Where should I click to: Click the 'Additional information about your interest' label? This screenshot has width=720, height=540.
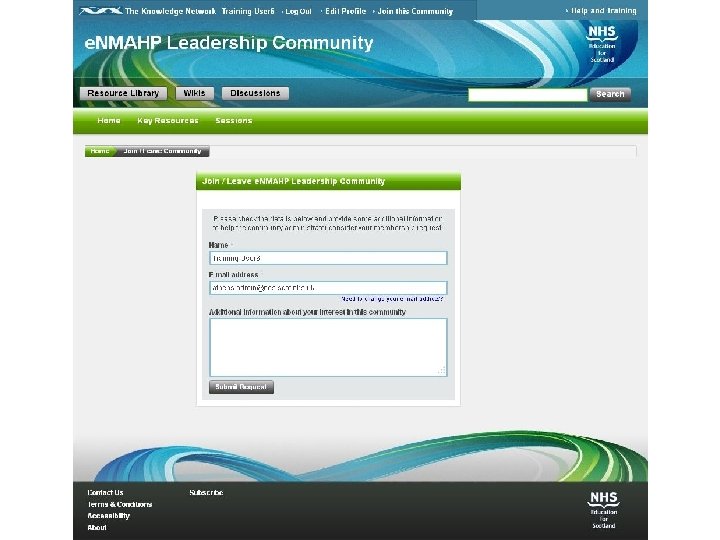pos(307,312)
